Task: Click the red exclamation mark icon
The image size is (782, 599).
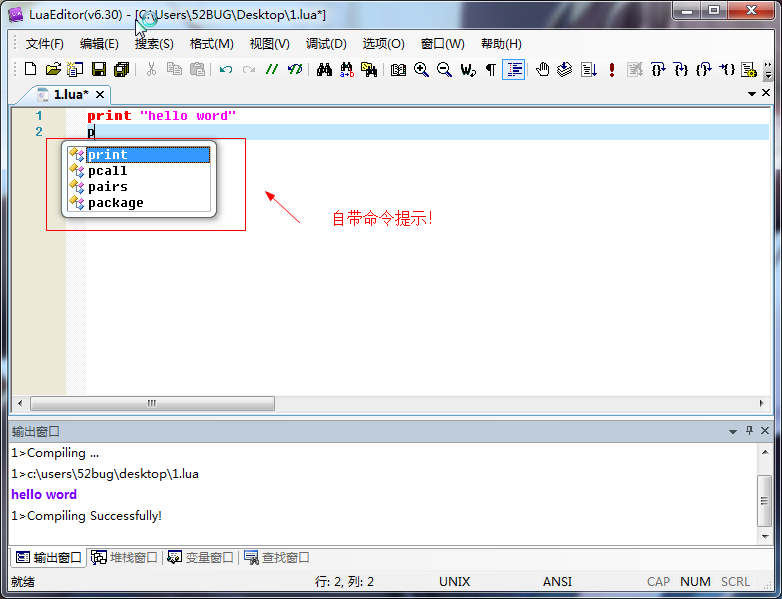Action: point(611,69)
